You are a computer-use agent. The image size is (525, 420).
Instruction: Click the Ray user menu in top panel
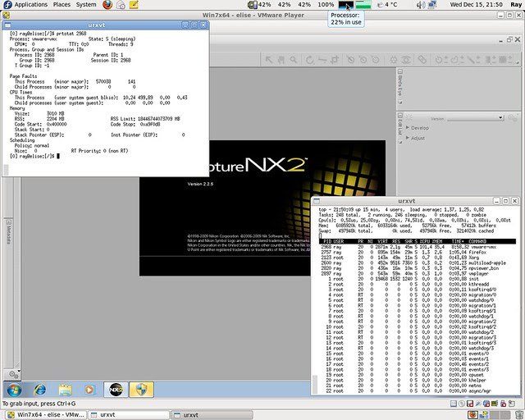coord(516,5)
